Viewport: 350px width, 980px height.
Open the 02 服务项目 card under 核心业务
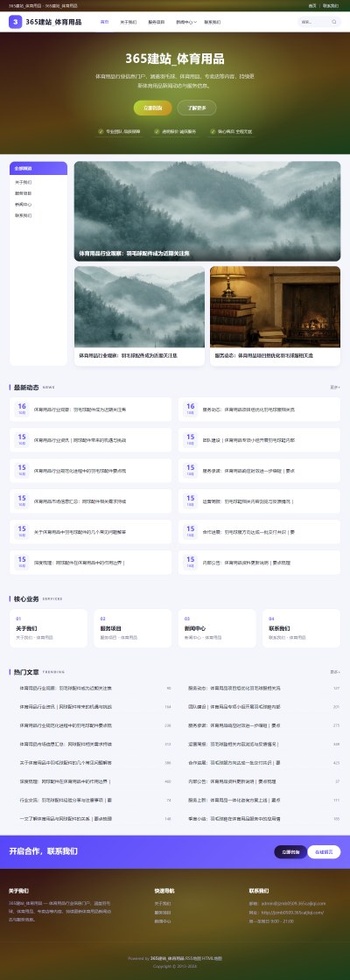[x=132, y=628]
